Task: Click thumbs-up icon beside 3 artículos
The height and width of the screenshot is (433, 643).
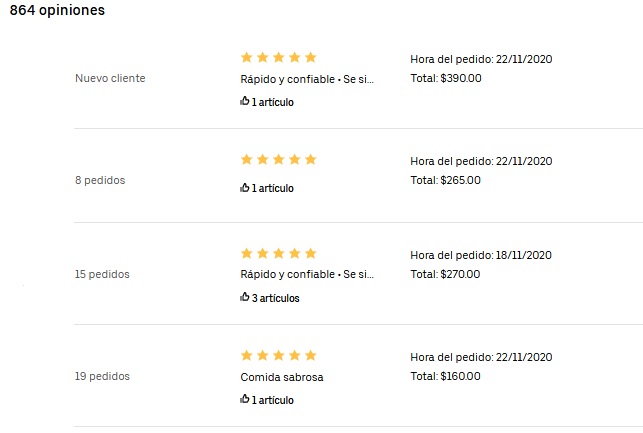Action: (244, 297)
